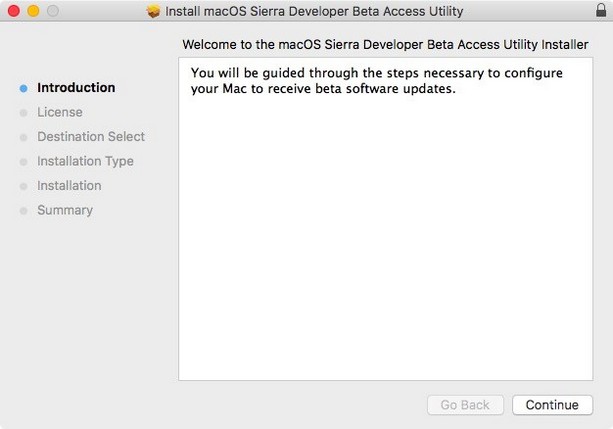Select the Installation Type step
Viewport: 613px width, 429px height.
[x=85, y=161]
